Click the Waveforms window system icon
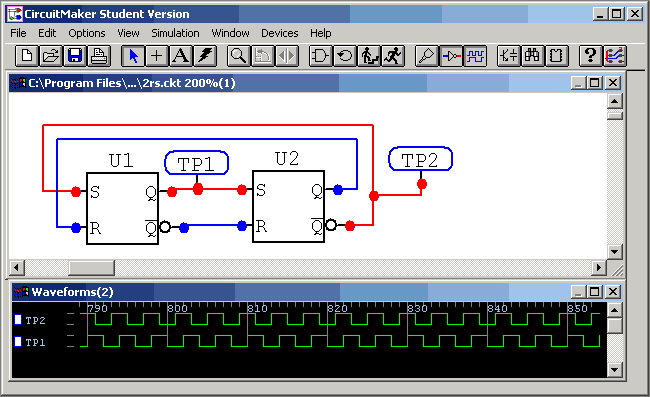This screenshot has width=650, height=397. point(21,292)
